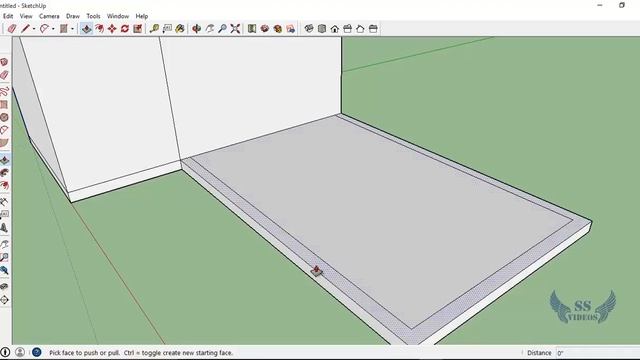Select the Push/Pull tool in top toolbar
Image resolution: width=640 pixels, height=360 pixels.
[86, 29]
